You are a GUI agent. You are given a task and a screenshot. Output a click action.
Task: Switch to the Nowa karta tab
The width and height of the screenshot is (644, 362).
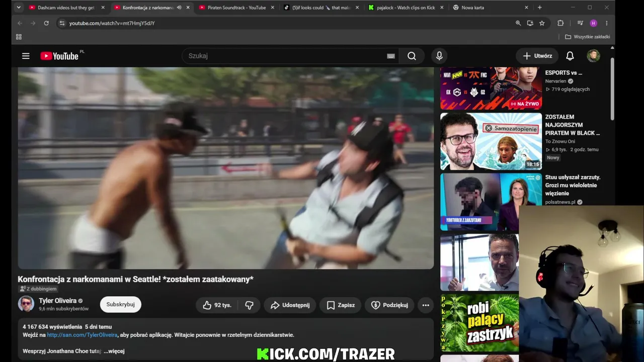492,8
